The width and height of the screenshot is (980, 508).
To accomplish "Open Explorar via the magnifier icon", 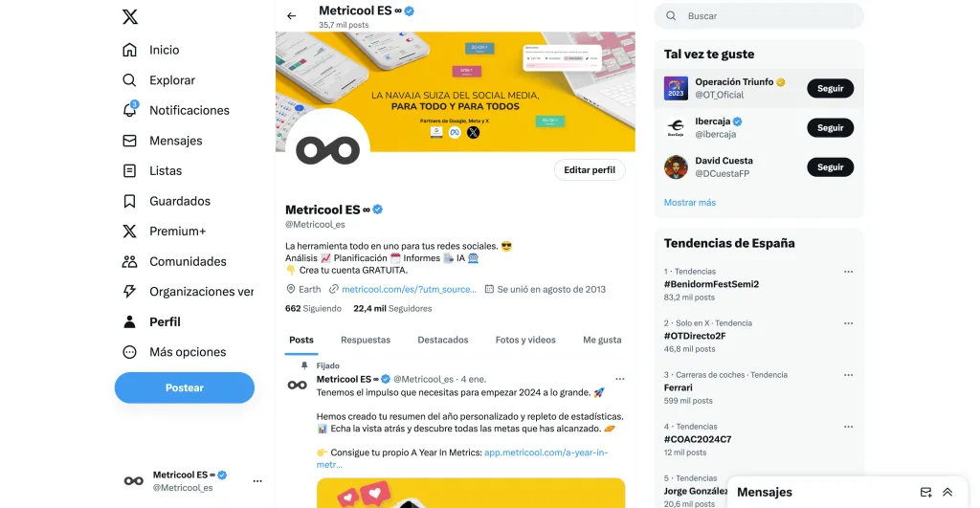I will 129,80.
